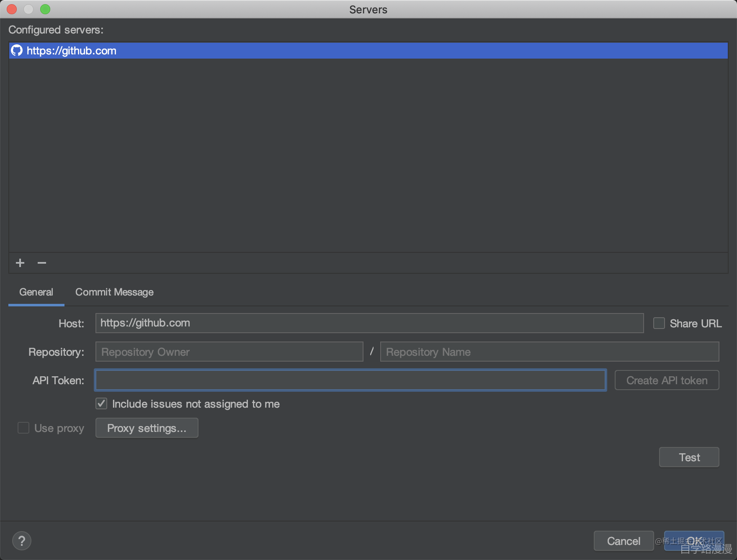Screen dimensions: 737x560
Task: Click the green zoom window button
Action: (45, 9)
